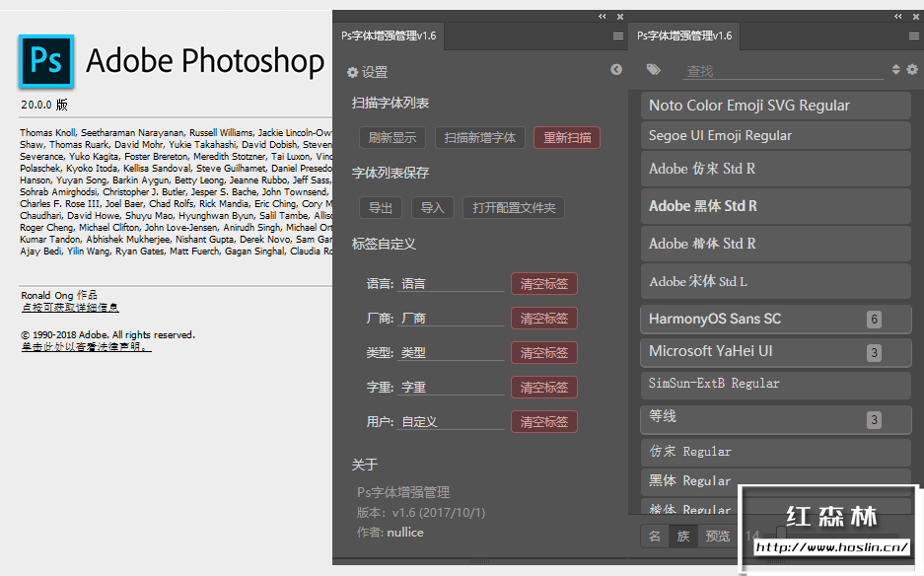Click the 20.0.0 版 version text

44,105
